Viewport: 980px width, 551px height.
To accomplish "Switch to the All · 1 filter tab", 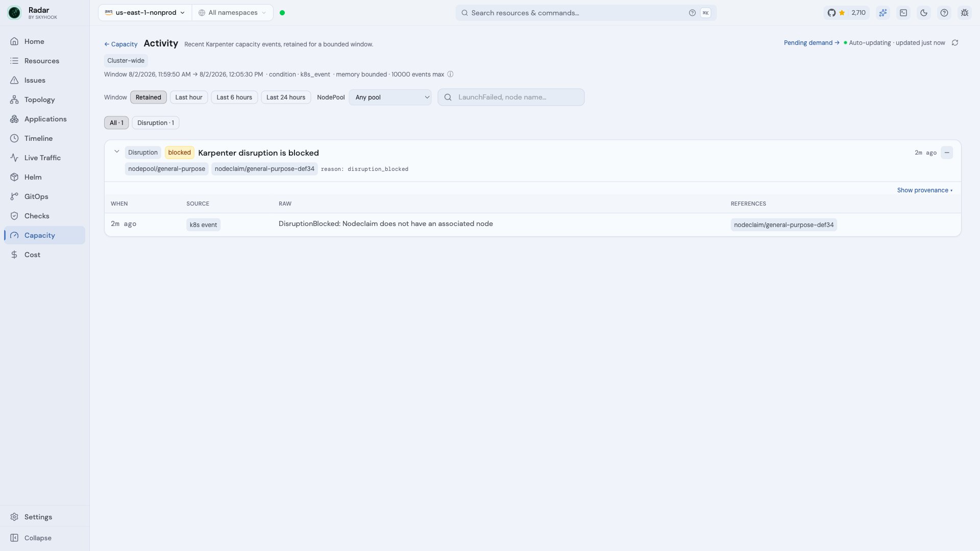I will [x=116, y=123].
